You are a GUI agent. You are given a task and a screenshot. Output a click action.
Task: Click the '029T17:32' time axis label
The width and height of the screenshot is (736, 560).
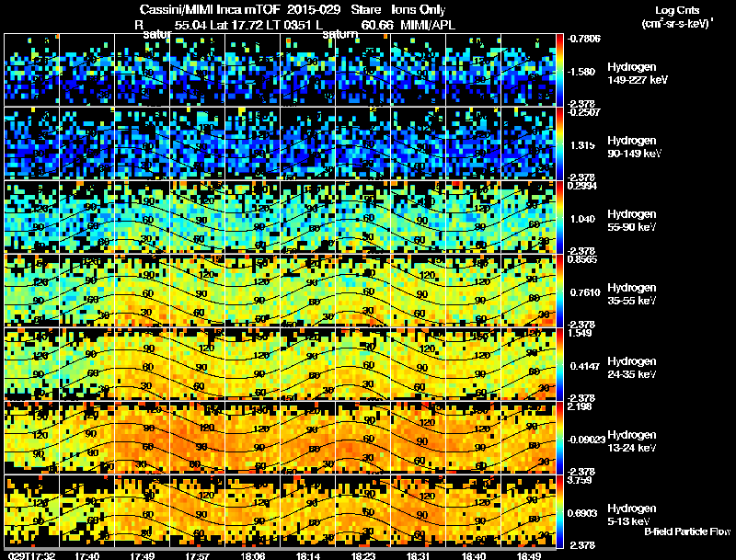[31, 555]
